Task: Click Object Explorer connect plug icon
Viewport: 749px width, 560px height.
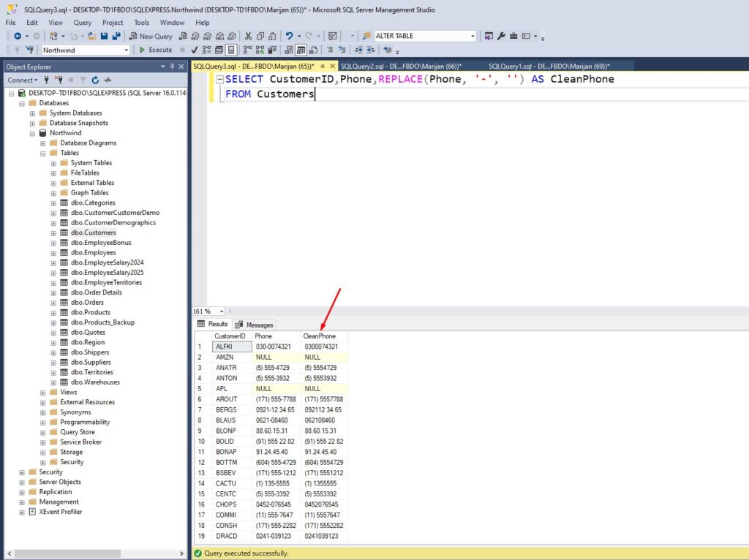Action: 46,80
